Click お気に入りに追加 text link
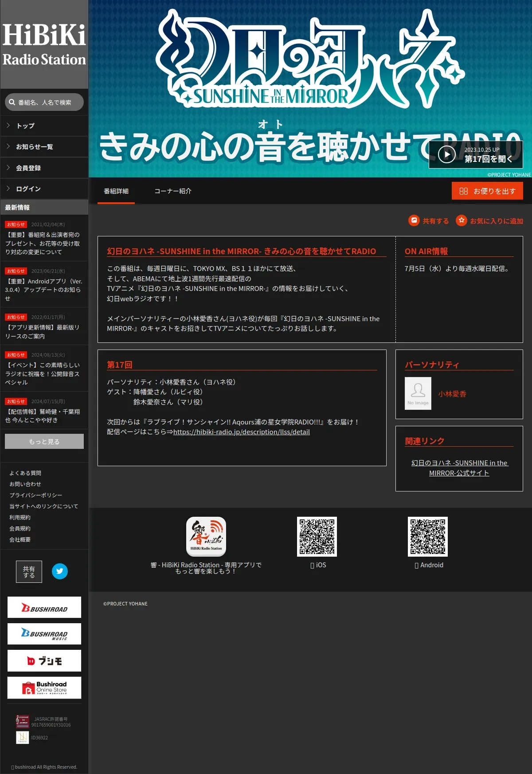 (x=497, y=221)
